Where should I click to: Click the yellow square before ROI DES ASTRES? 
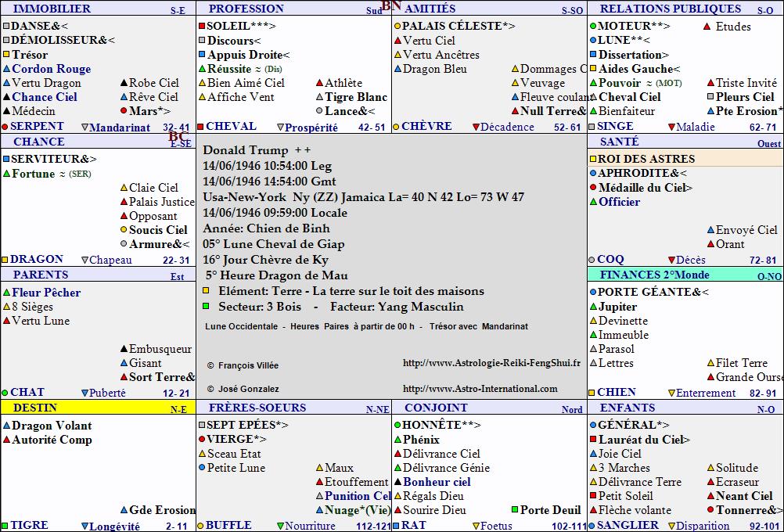pyautogui.click(x=593, y=159)
